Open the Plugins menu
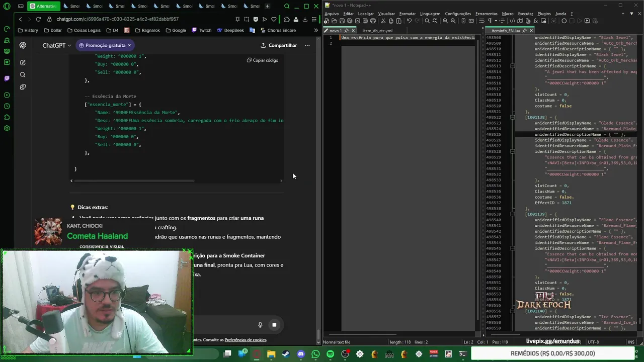The height and width of the screenshot is (362, 644). (544, 14)
